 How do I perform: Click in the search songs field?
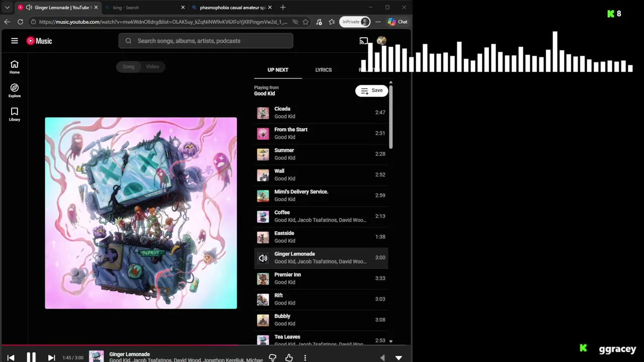(206, 41)
